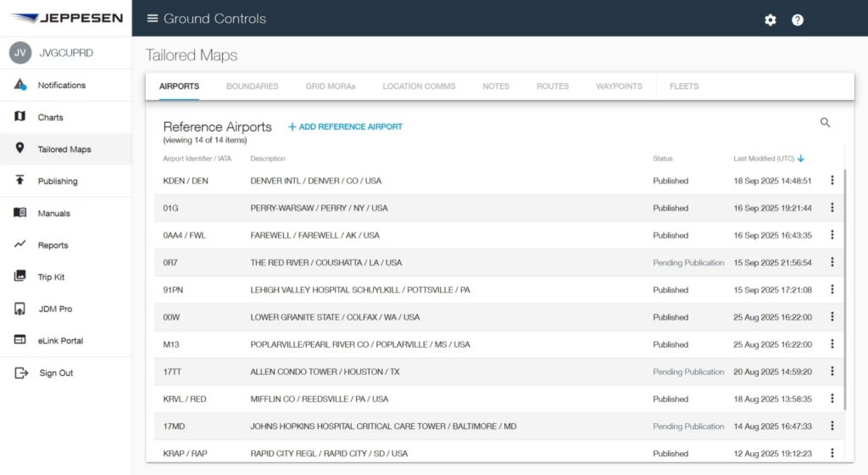Open the three-dot menu for 17TT row

coord(832,372)
